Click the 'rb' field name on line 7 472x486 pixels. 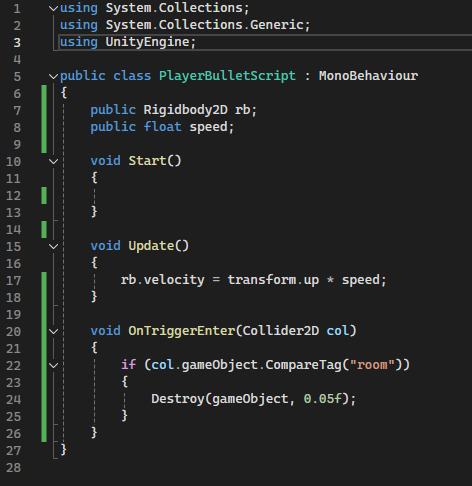[x=243, y=110]
